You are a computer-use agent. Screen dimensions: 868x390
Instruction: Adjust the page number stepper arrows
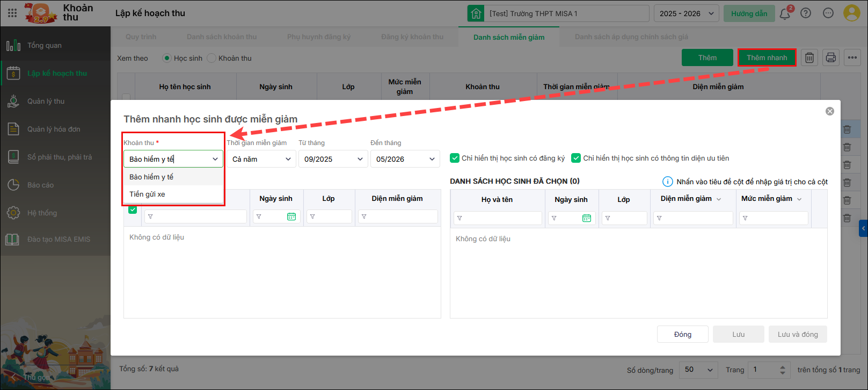point(783,370)
